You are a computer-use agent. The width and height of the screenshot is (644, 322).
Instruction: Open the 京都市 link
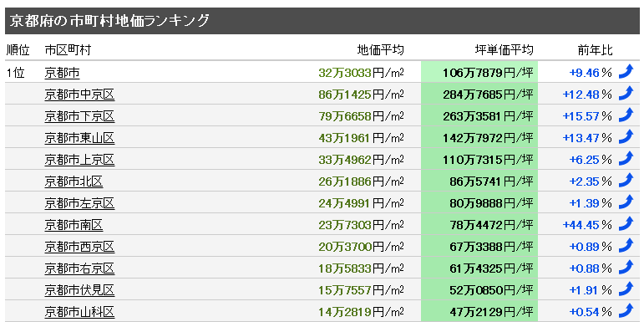coord(62,74)
